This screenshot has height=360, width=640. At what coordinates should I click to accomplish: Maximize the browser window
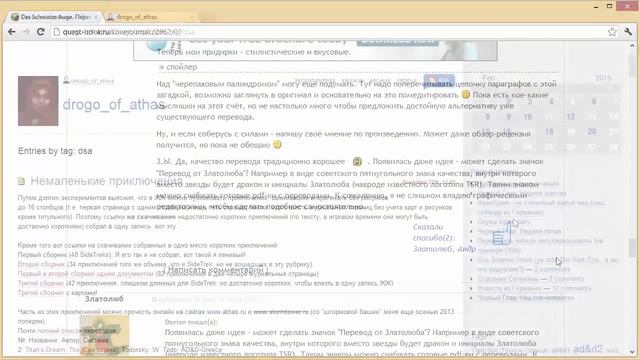pyautogui.click(x=609, y=6)
